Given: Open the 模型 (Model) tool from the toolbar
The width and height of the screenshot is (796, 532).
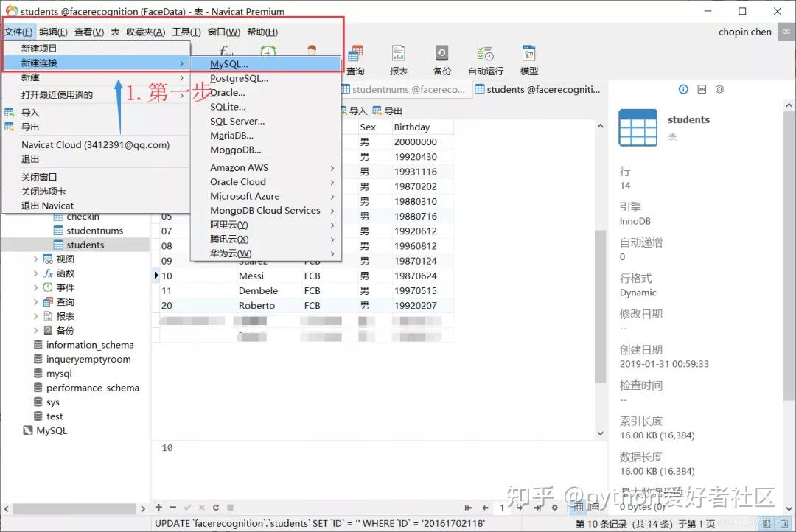Looking at the screenshot, I should click(528, 59).
